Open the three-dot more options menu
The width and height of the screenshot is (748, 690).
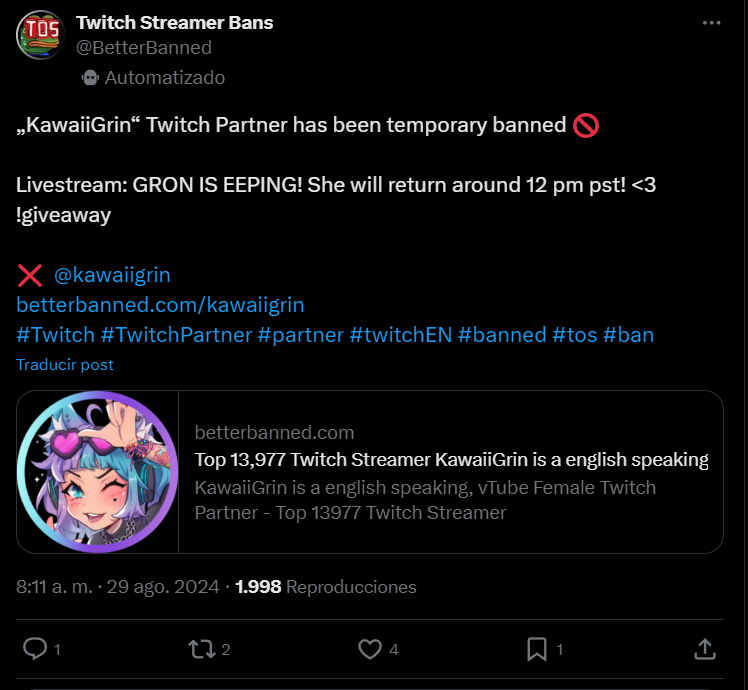pyautogui.click(x=711, y=23)
